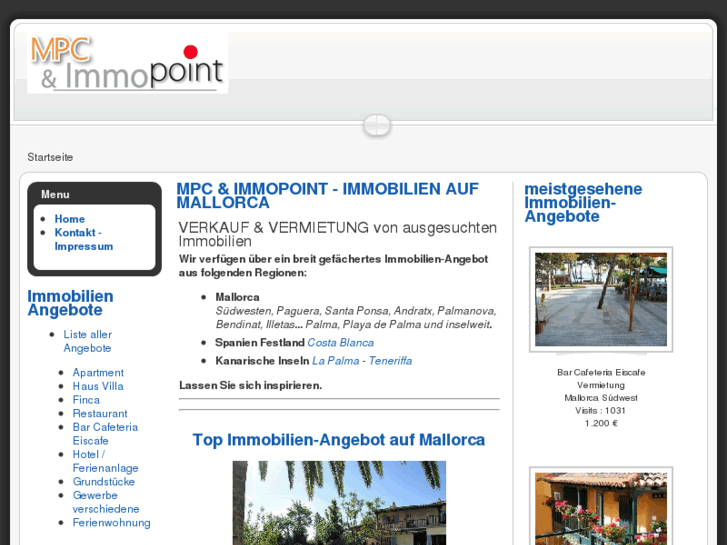The height and width of the screenshot is (545, 727).
Task: Click the 'Lassen Sie sich inspirieren.' text
Action: click(251, 385)
